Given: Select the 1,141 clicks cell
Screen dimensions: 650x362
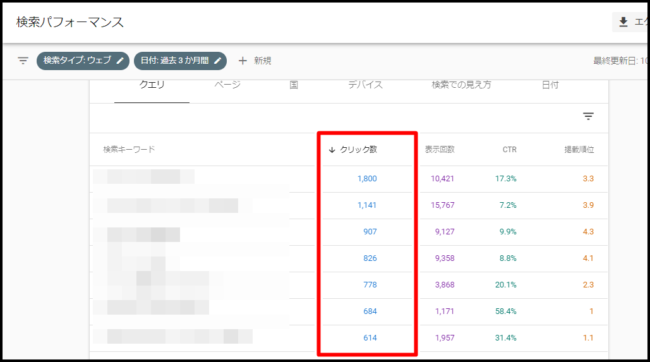Looking at the screenshot, I should (367, 205).
